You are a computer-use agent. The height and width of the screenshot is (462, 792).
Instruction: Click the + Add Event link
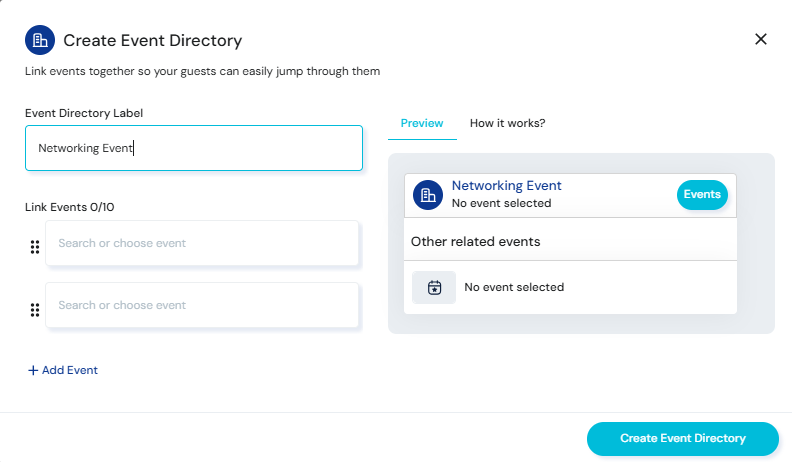63,370
